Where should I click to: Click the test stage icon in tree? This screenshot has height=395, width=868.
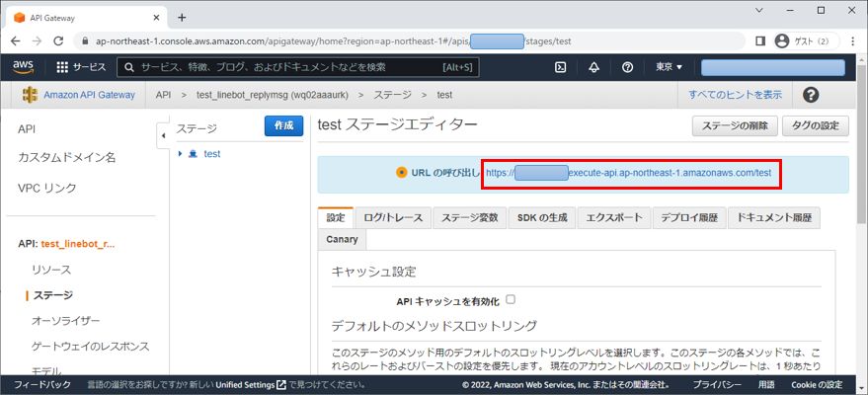point(194,154)
